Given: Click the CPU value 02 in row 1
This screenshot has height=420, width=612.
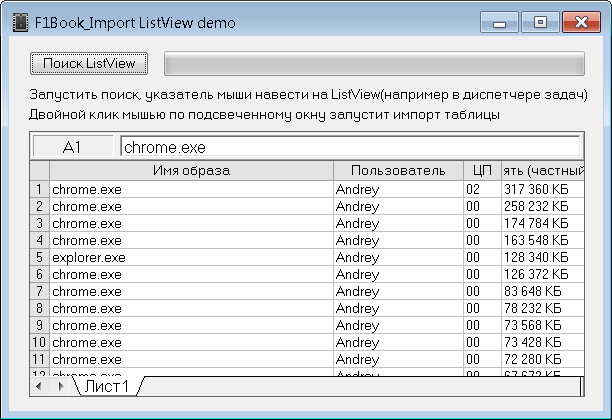Looking at the screenshot, I should click(482, 189).
